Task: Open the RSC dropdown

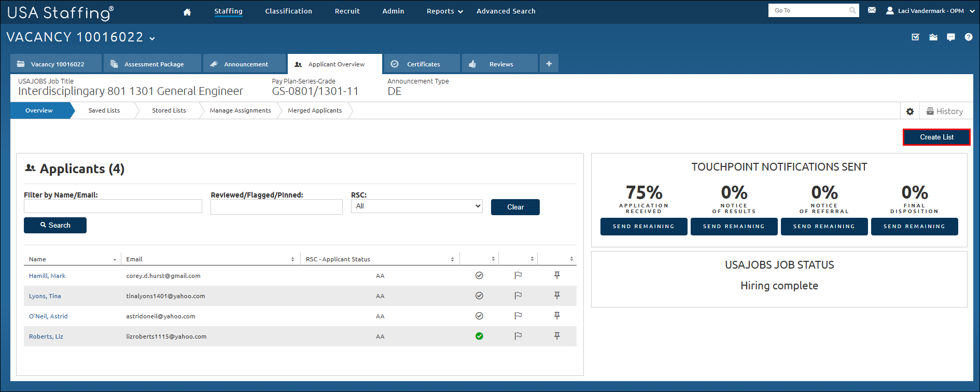Action: (417, 206)
